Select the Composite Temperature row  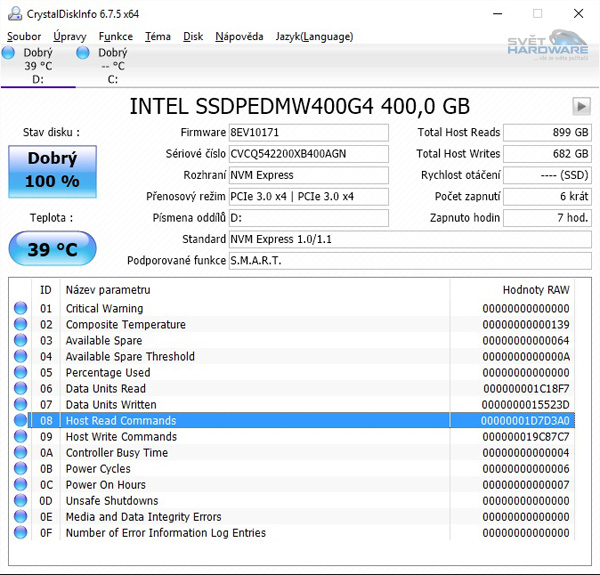292,324
